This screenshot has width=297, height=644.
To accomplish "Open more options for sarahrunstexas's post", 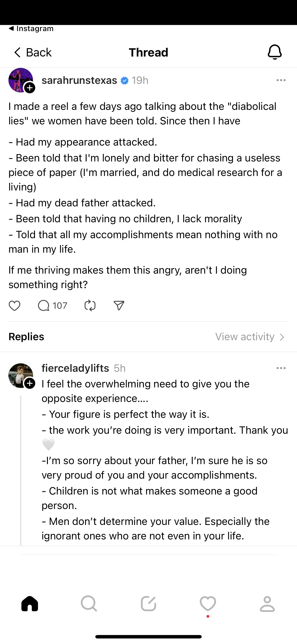I will point(281,80).
